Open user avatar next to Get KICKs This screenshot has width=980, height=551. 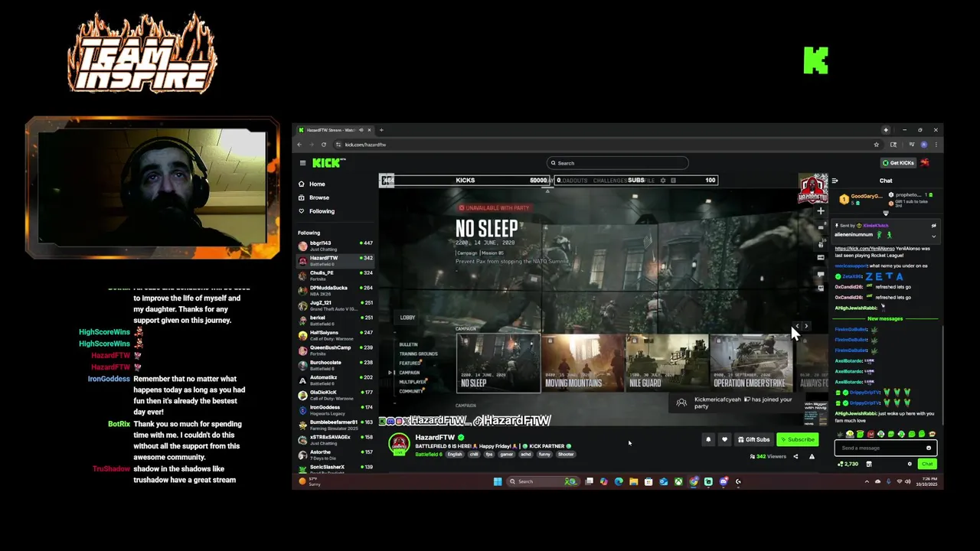(925, 163)
